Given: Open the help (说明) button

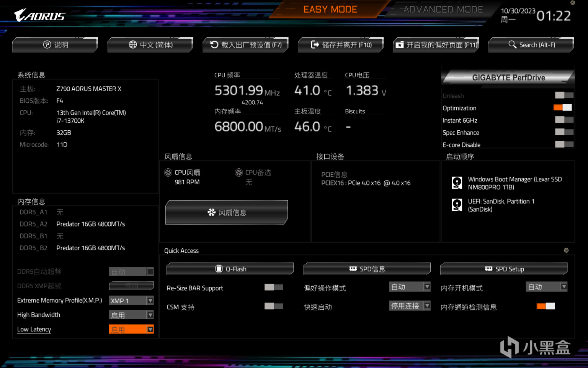Looking at the screenshot, I should [55, 45].
